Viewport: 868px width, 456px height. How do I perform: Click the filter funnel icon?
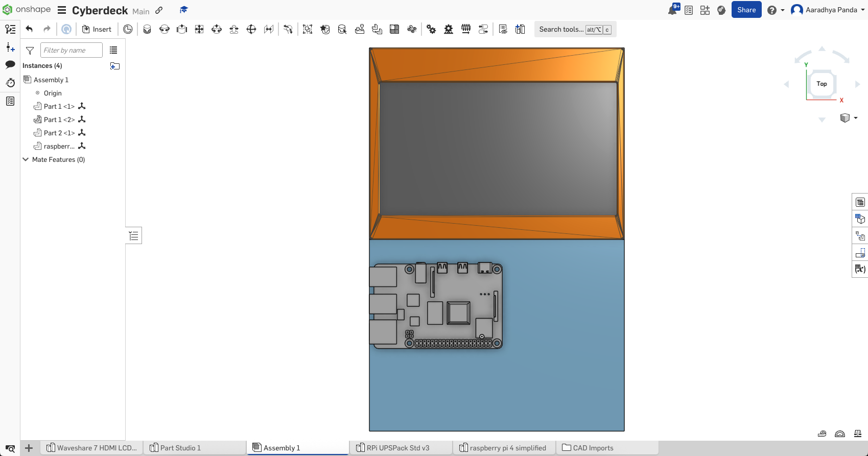[30, 50]
